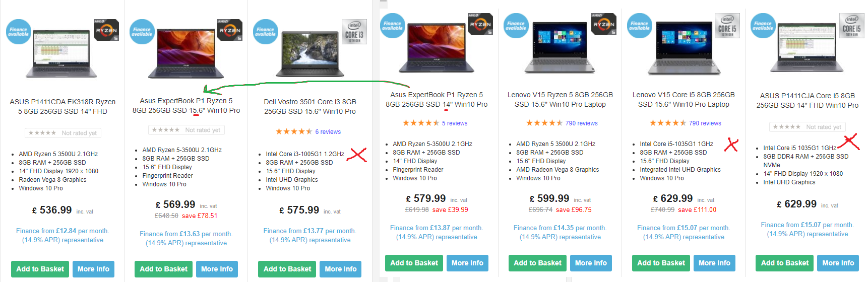Open Lenovo V15 Core i5 product title
This screenshot has height=282, width=868.
pos(684,100)
